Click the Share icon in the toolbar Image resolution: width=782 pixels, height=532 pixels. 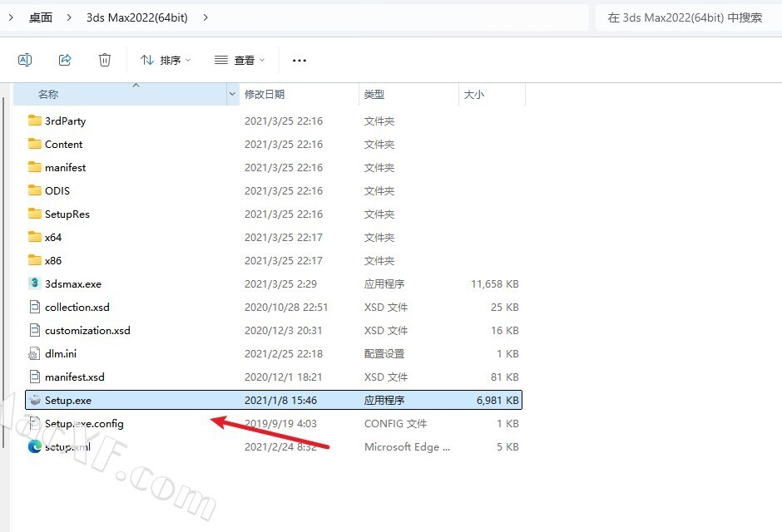[65, 61]
